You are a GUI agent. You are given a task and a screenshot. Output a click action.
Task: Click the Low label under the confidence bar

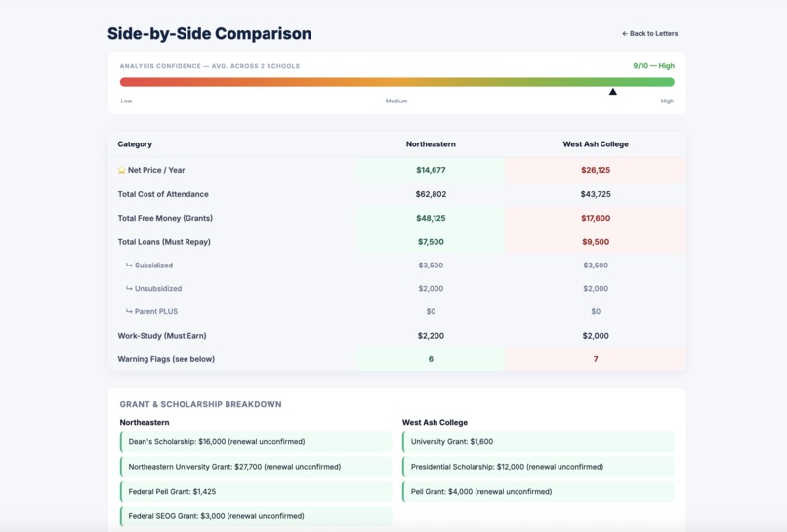126,101
